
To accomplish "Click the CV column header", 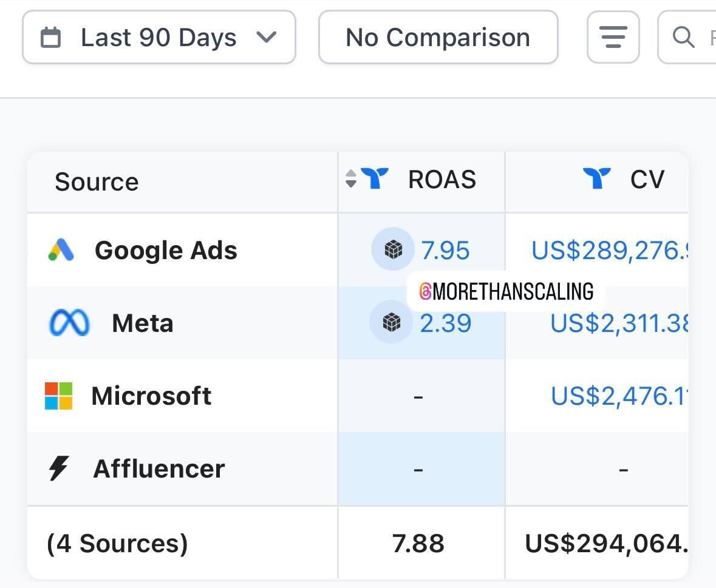I will (x=647, y=180).
